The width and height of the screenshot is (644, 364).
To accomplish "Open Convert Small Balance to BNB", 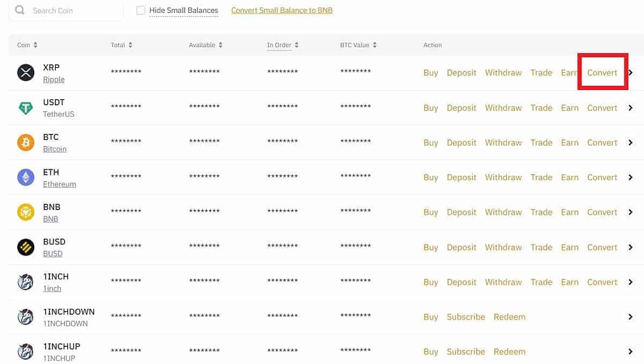I will pyautogui.click(x=282, y=10).
